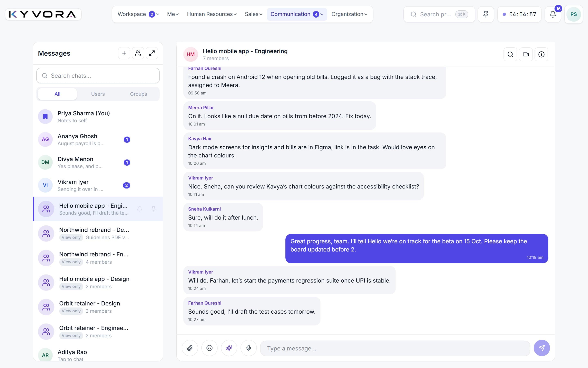Open Notes to self bookmark avatar
The width and height of the screenshot is (588, 368).
coord(45,117)
